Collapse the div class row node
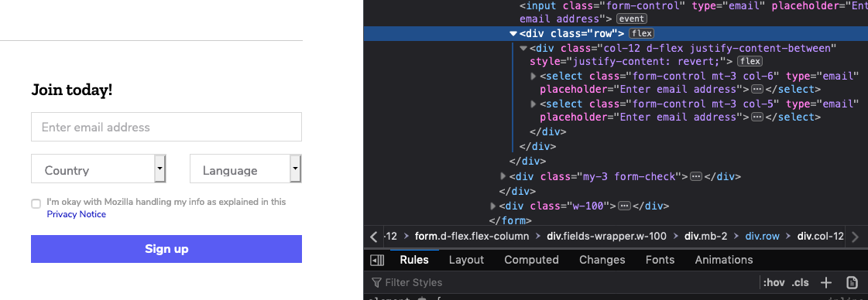868x300 pixels. [513, 34]
